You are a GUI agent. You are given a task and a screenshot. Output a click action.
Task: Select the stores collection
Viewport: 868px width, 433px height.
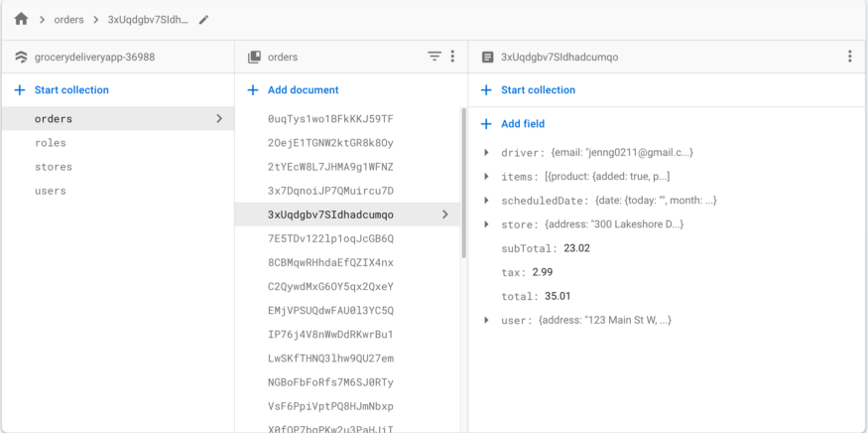coord(118,166)
